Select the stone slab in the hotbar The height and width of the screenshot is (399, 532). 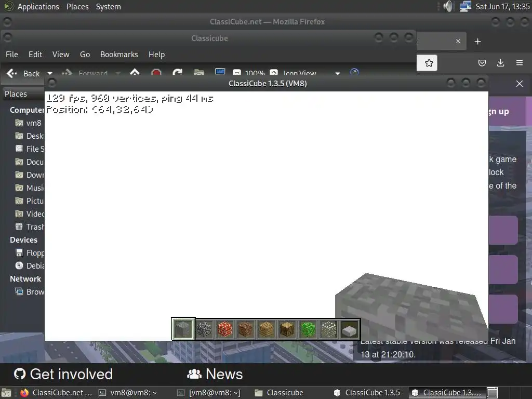[x=350, y=330]
